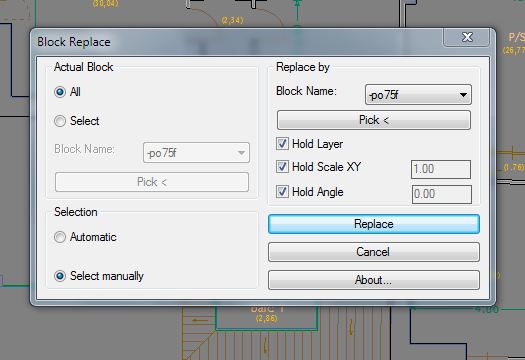525x360 pixels.
Task: Click dropdown arrow next to -po75f in Replace by
Action: tap(463, 95)
